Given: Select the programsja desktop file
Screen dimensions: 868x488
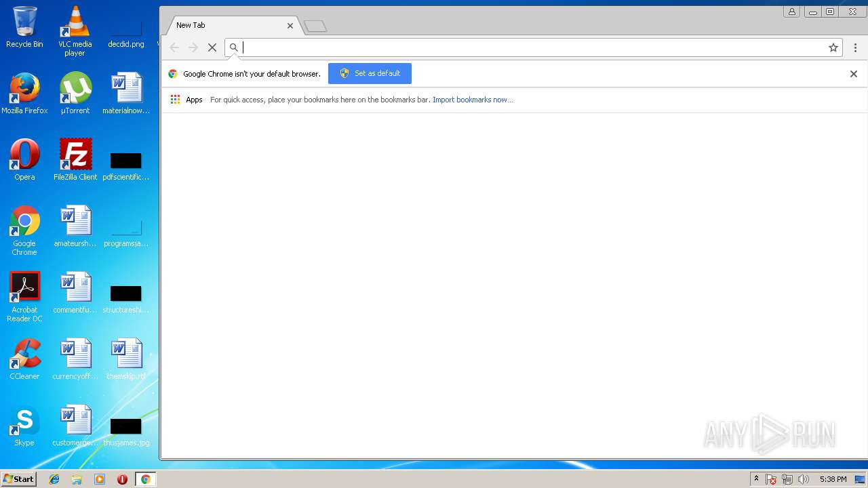Looking at the screenshot, I should click(126, 233).
